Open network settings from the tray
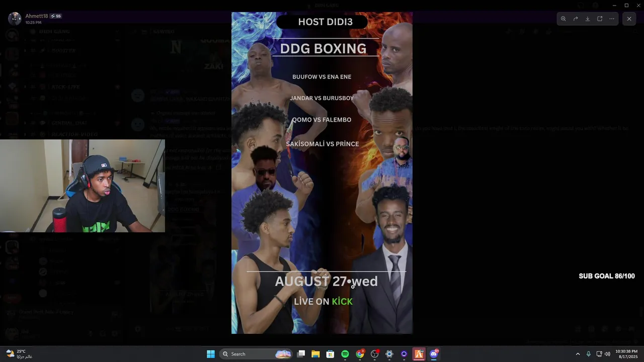 click(599, 354)
